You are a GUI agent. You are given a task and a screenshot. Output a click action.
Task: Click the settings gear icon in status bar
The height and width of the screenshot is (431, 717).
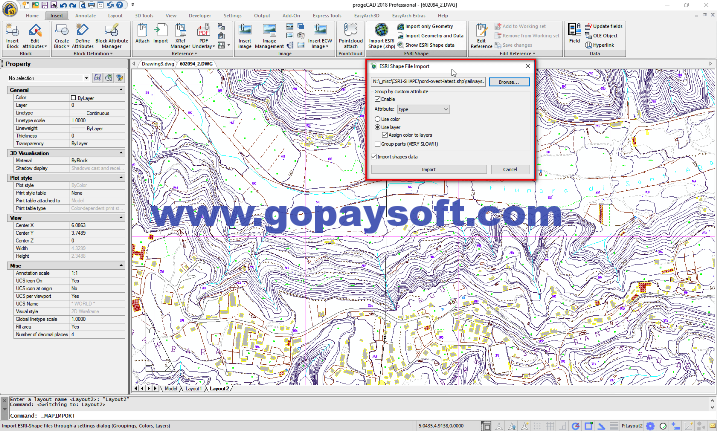tap(650, 426)
